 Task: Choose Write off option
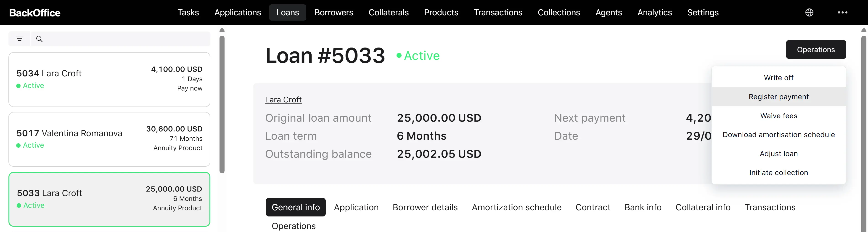pyautogui.click(x=778, y=77)
